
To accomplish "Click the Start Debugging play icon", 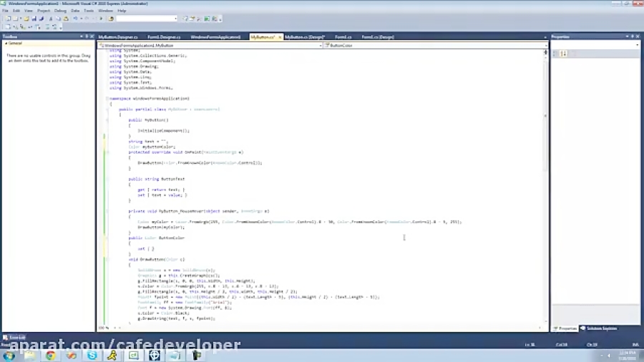I will tap(101, 19).
